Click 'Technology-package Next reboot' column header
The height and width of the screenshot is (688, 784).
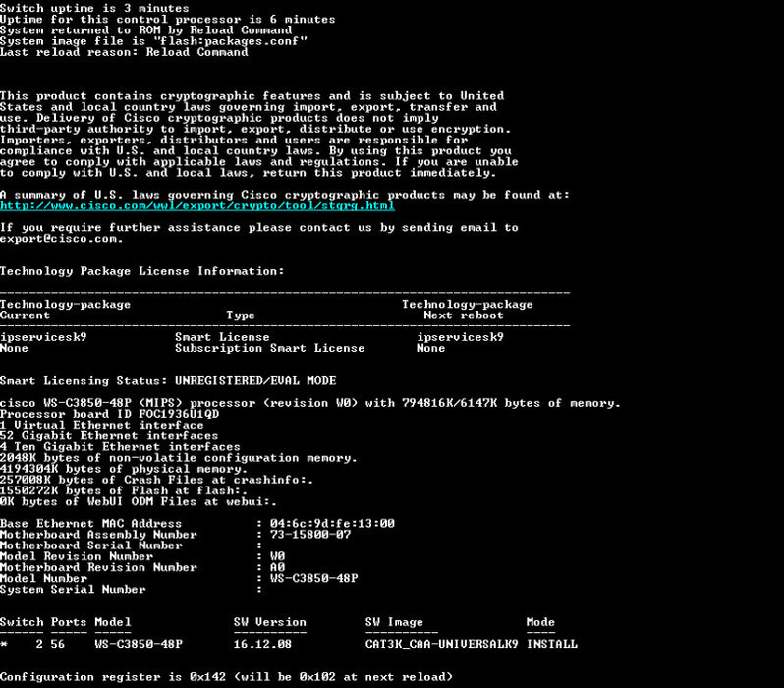467,310
